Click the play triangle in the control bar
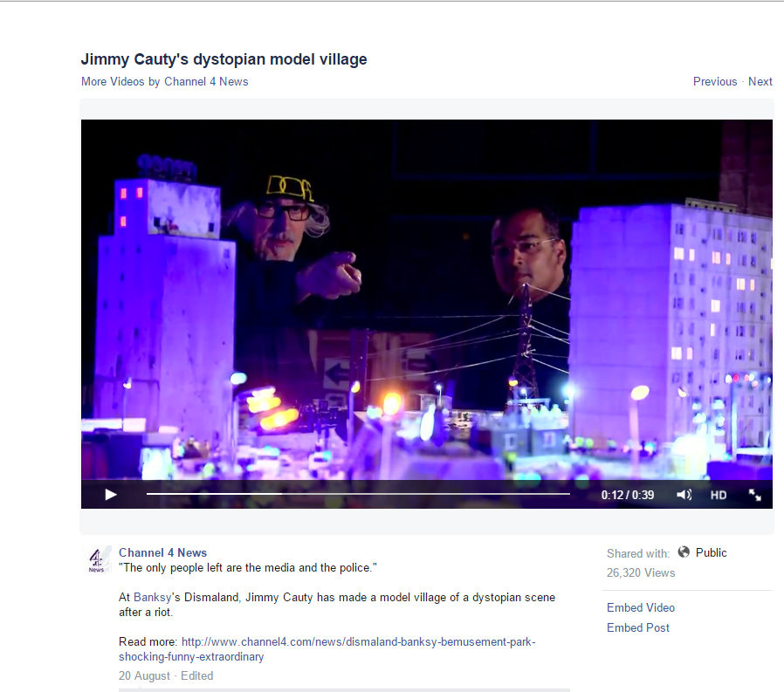 coord(110,495)
